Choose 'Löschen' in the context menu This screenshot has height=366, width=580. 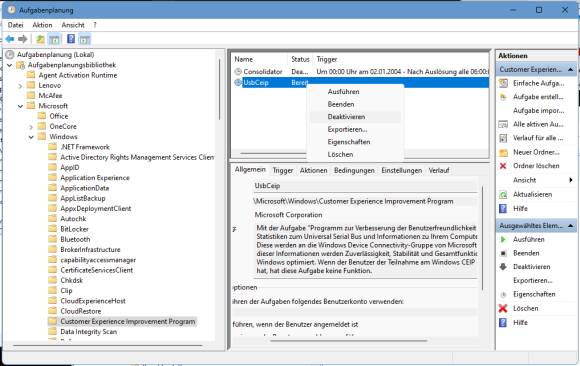click(x=355, y=155)
